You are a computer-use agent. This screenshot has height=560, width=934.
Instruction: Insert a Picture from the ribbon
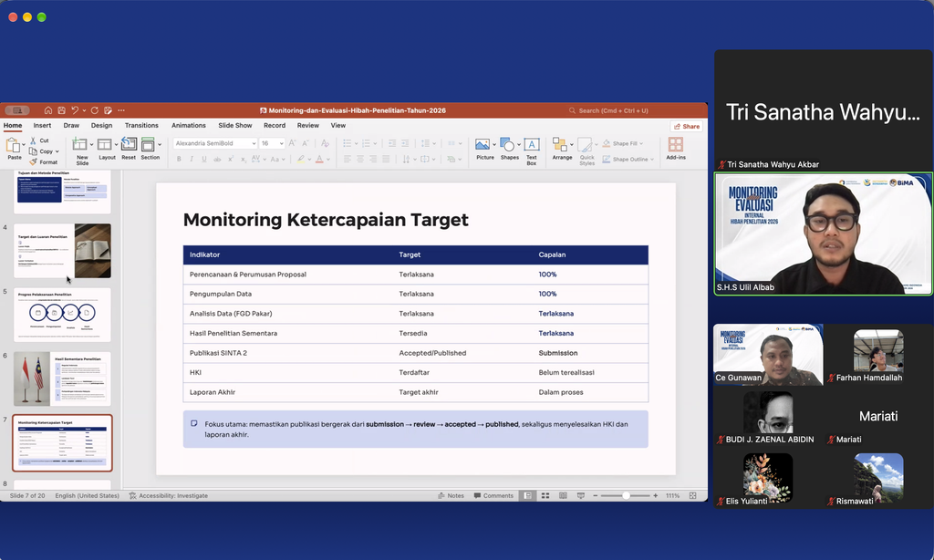[484, 149]
